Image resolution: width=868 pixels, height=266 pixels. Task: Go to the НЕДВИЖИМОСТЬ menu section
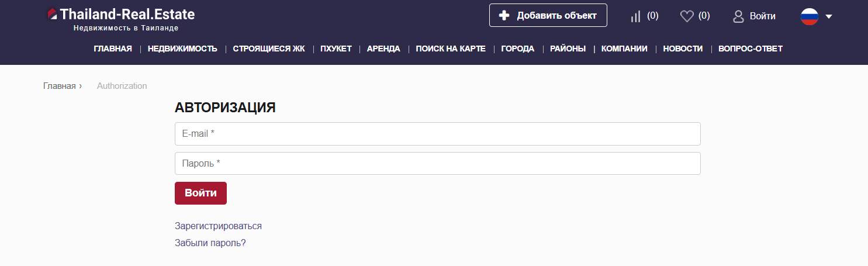point(182,49)
